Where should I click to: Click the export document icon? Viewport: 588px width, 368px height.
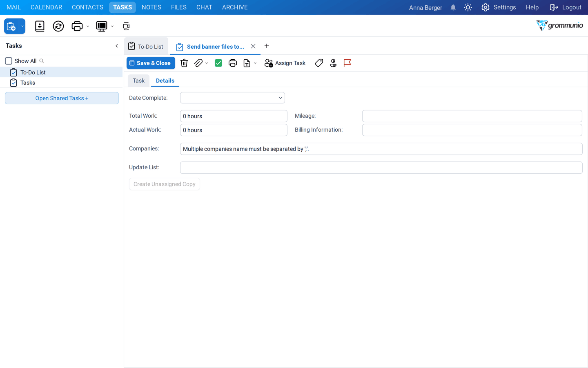[x=247, y=63]
